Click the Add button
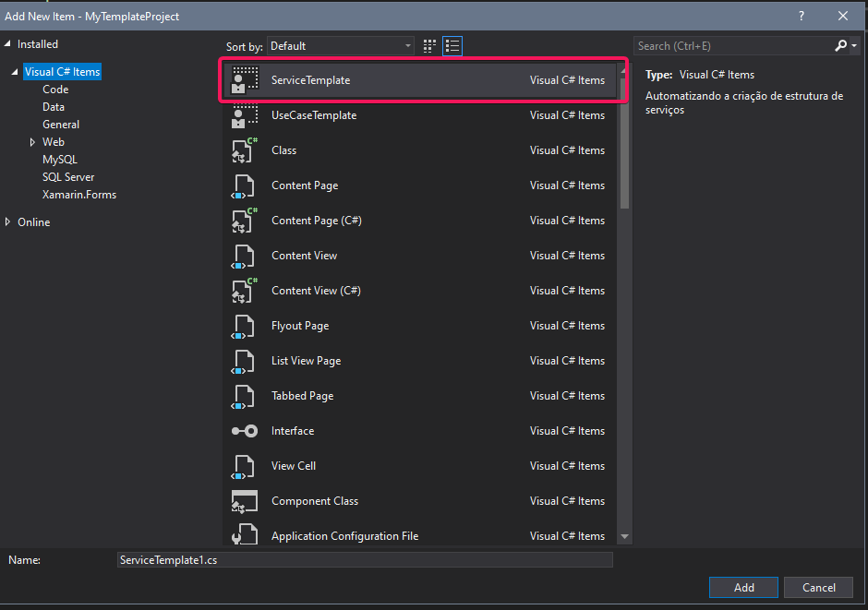868x610 pixels. coord(743,587)
